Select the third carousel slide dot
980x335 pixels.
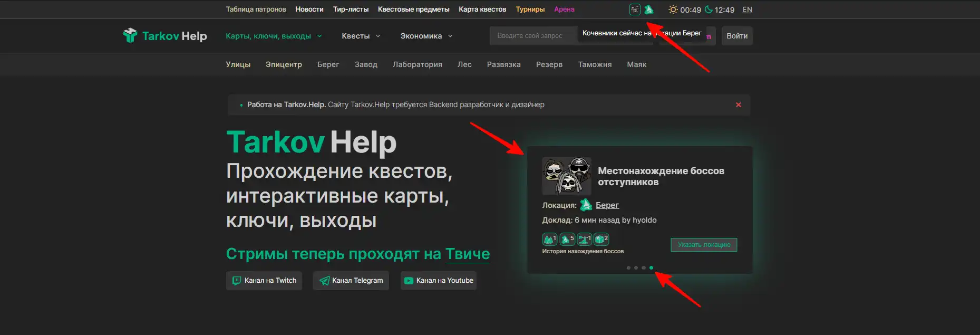(644, 268)
